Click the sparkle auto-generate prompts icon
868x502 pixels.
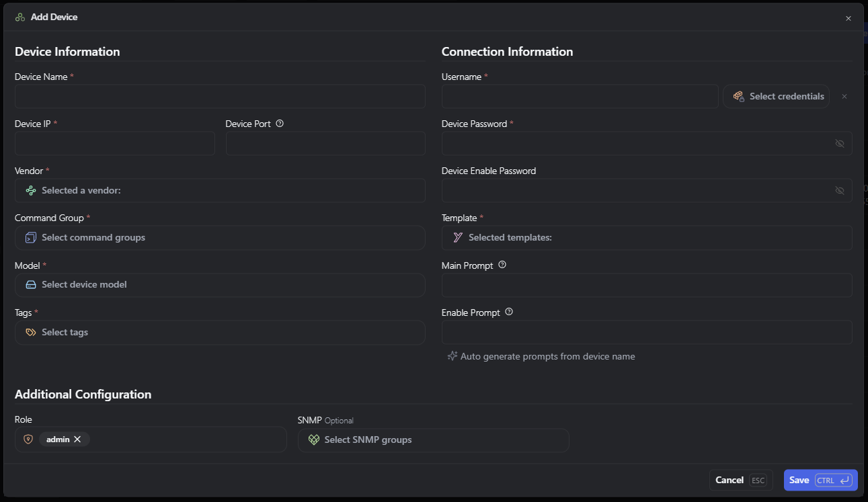coord(452,356)
